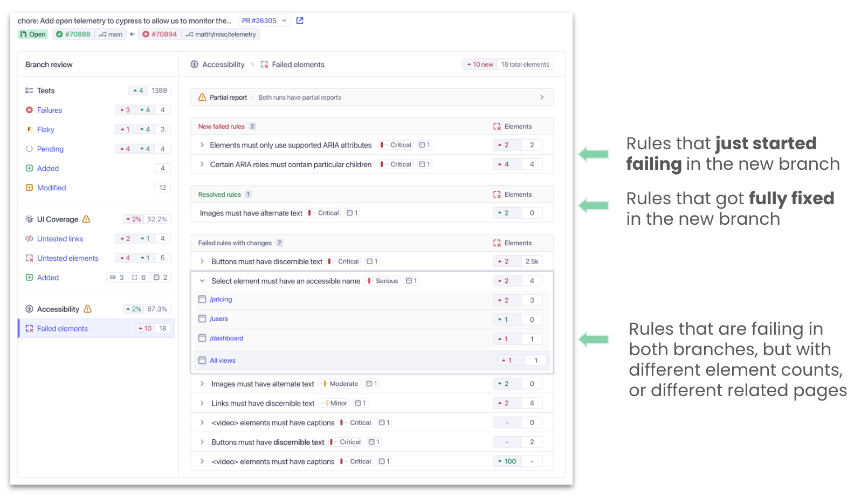Viewport: 868px width, 498px height.
Task: Select the Untested links broken-link icon
Action: [30, 238]
